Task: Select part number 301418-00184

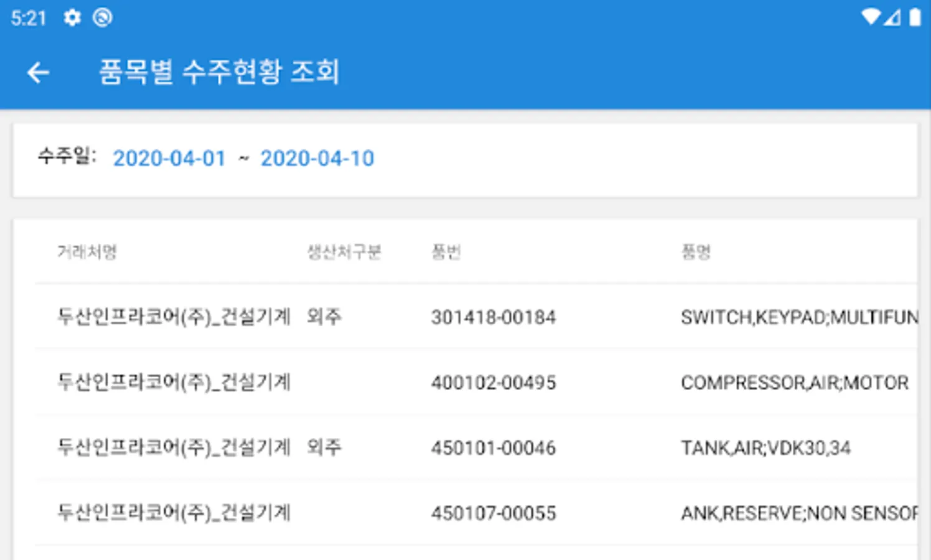Action: [494, 317]
